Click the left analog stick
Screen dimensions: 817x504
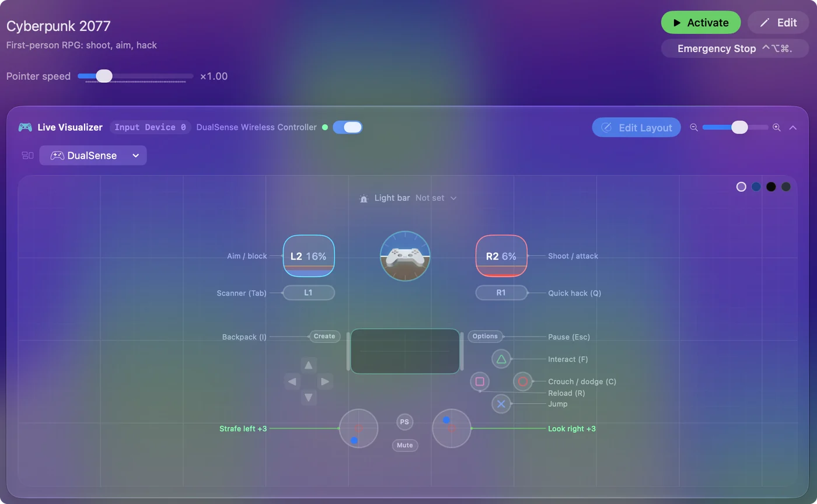[358, 428]
